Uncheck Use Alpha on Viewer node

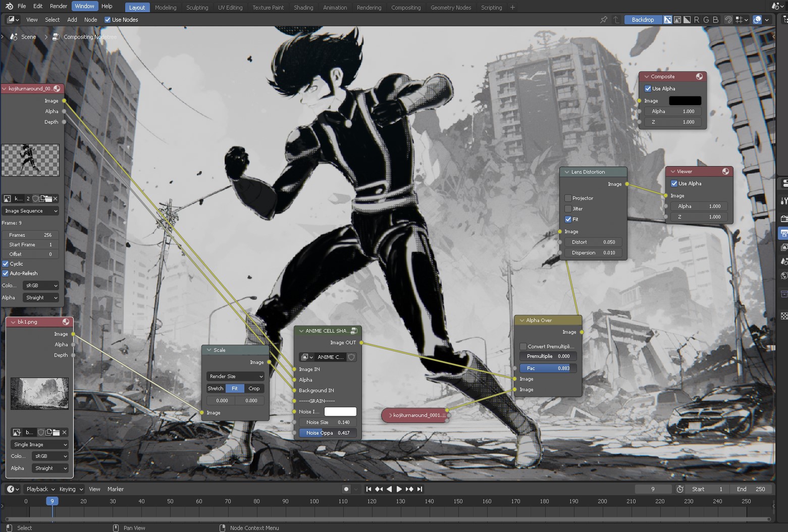click(x=674, y=183)
